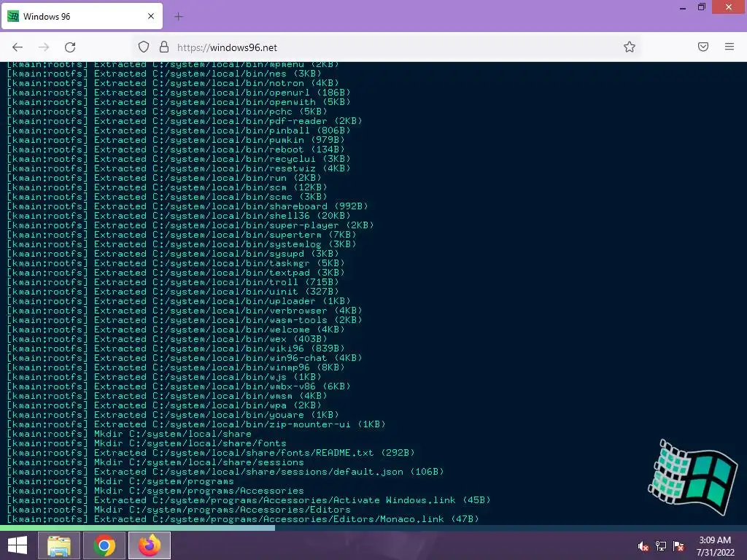747x560 pixels.
Task: Click the line 'Extracted C:/system/local/bin/taskmgr (5KB)'
Action: 219,263
